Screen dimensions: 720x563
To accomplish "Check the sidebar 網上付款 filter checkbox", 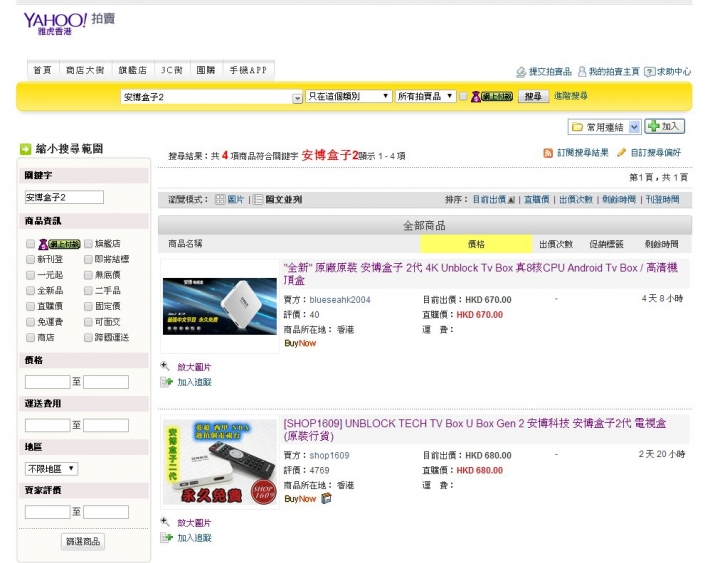I will pyautogui.click(x=30, y=243).
